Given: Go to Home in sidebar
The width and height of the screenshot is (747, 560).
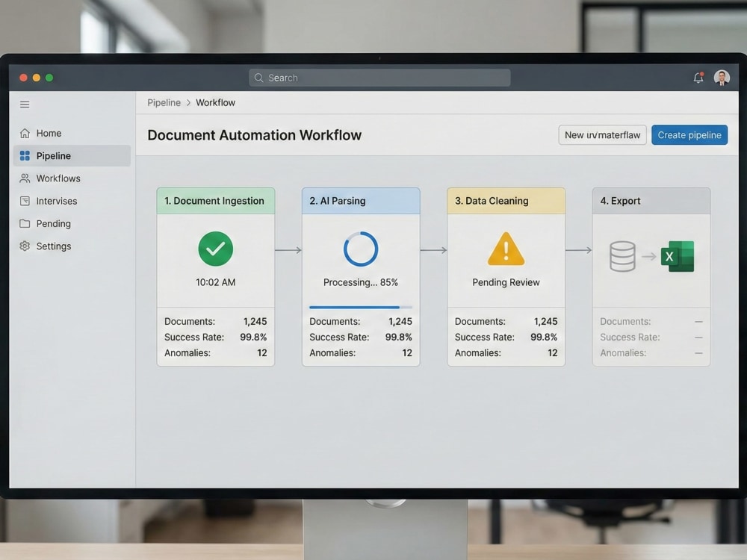Looking at the screenshot, I should click(72, 134).
